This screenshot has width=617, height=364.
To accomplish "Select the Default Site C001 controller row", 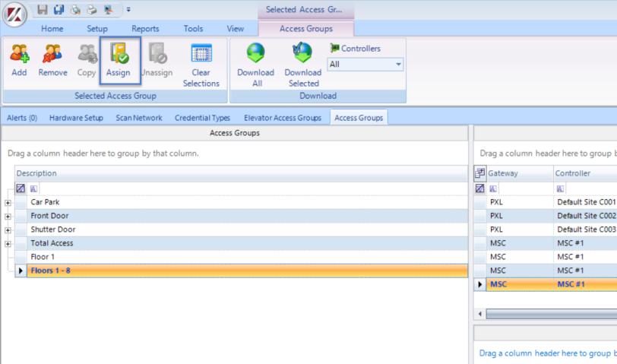I will point(552,202).
